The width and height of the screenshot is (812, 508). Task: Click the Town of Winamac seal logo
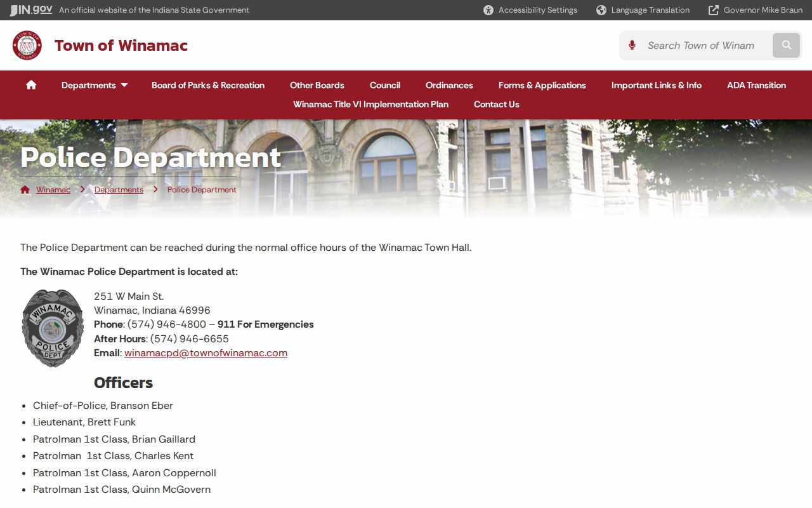point(27,45)
